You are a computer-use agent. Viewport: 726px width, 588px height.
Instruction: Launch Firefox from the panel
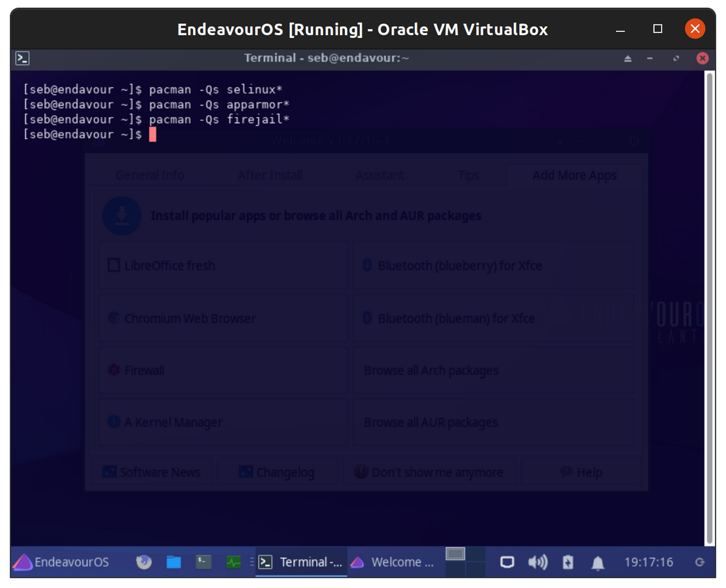pyautogui.click(x=144, y=562)
